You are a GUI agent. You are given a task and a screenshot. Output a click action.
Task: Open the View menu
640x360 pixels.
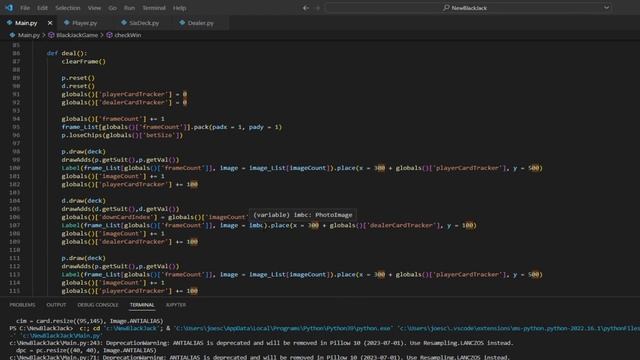[x=94, y=8]
